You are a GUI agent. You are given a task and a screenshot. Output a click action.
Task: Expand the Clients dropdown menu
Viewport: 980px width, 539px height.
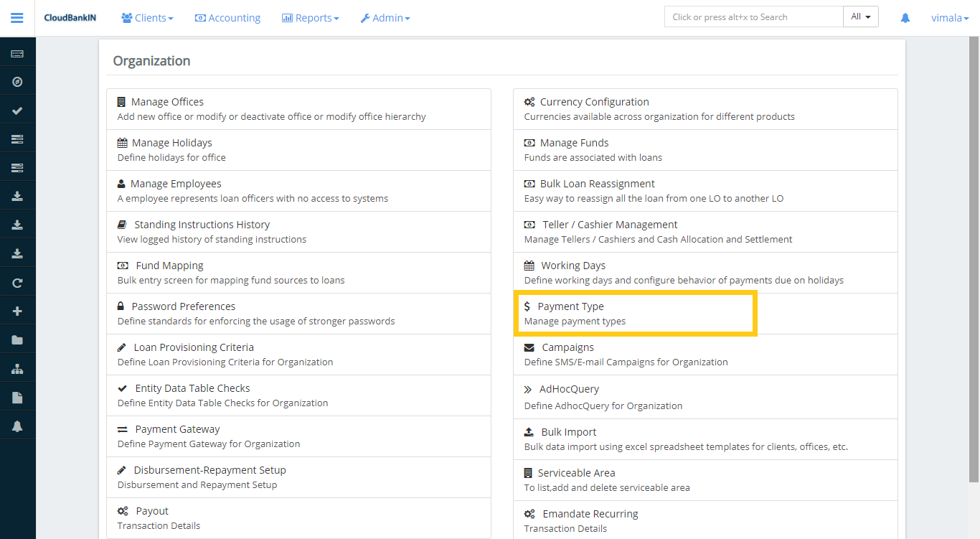point(147,18)
